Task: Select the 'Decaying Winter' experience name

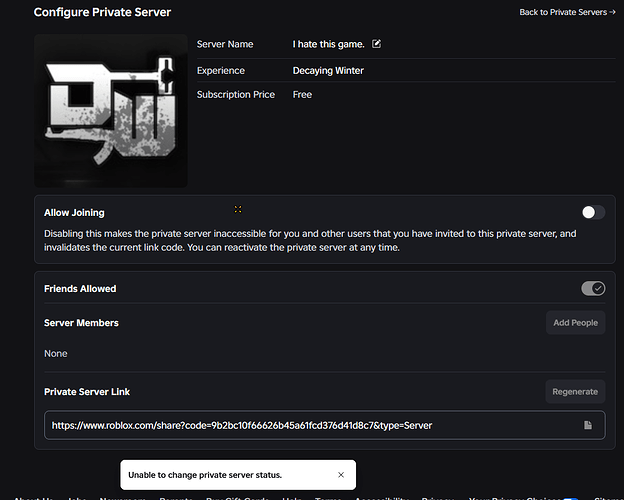Action: (328, 71)
